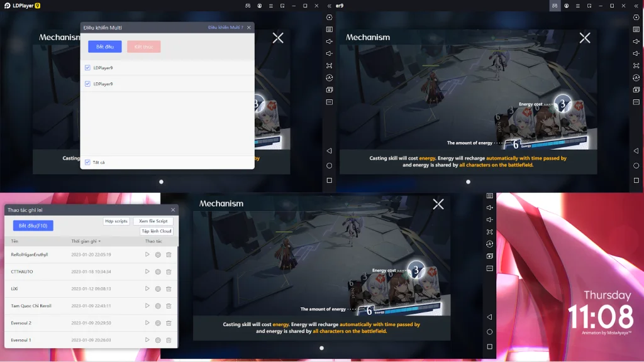Open settings gear for CTTHAUTO script
This screenshot has width=644, height=362.
[x=158, y=271]
